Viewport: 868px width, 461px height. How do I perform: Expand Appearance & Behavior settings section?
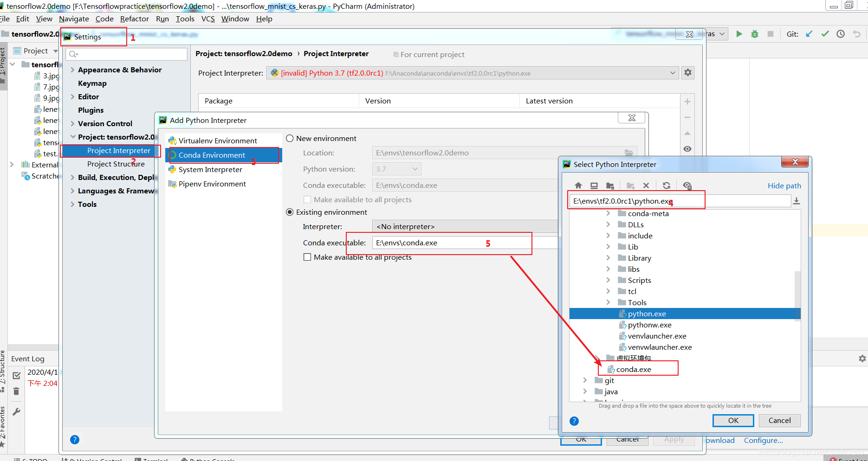pos(72,70)
